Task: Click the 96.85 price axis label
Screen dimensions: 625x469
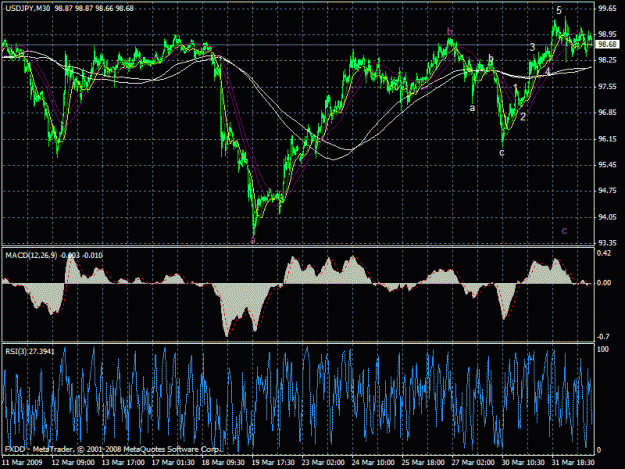Action: [x=607, y=112]
